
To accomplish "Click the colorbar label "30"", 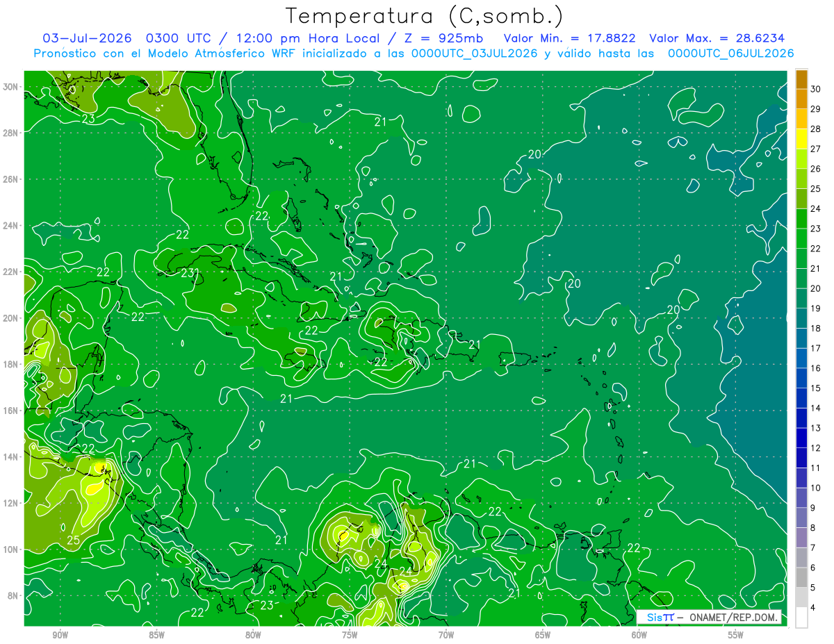I will [815, 89].
